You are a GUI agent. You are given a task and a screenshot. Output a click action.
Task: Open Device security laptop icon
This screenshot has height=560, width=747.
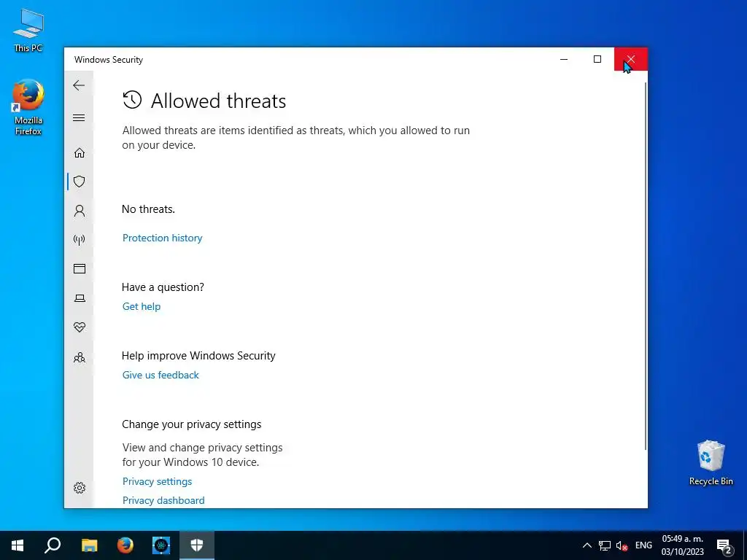pyautogui.click(x=80, y=298)
